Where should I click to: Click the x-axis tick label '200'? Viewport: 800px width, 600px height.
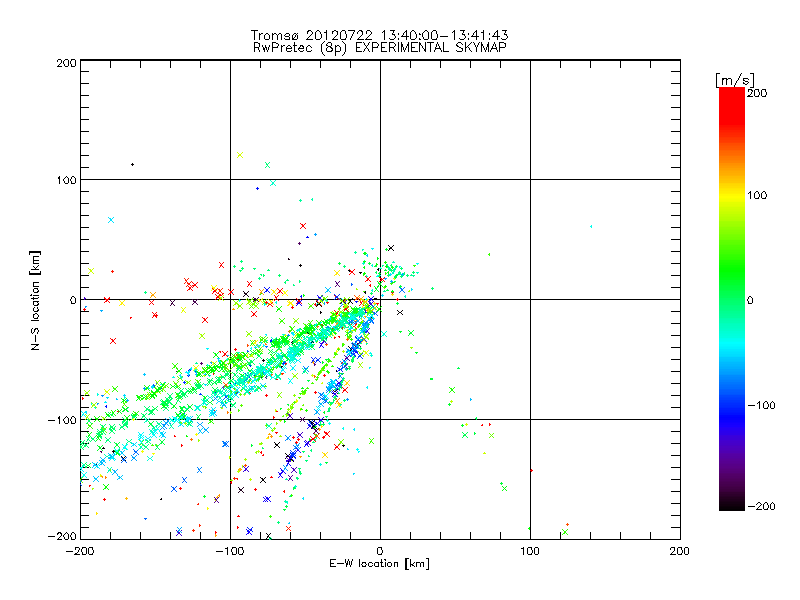(680, 551)
